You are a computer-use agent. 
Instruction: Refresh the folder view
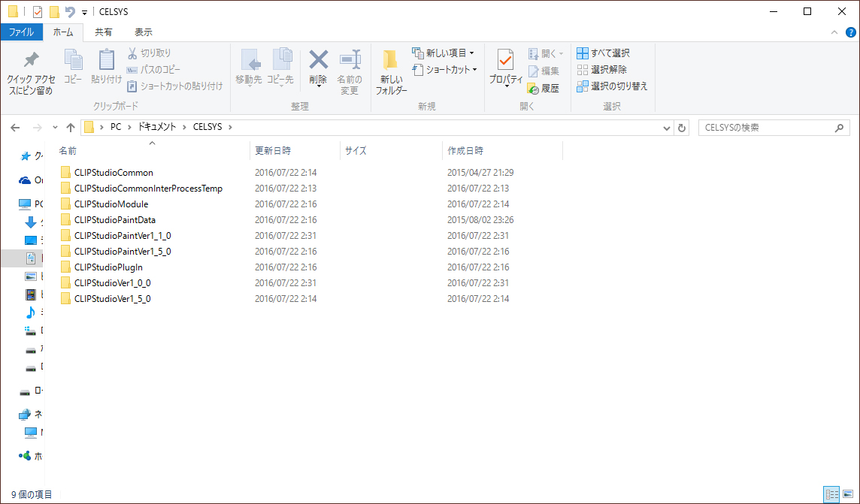(682, 128)
